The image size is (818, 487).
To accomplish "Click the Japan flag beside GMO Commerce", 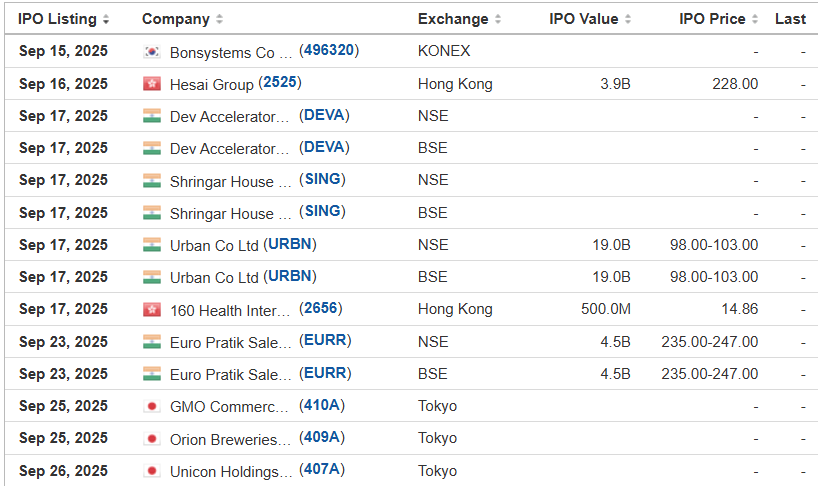I will [x=152, y=406].
